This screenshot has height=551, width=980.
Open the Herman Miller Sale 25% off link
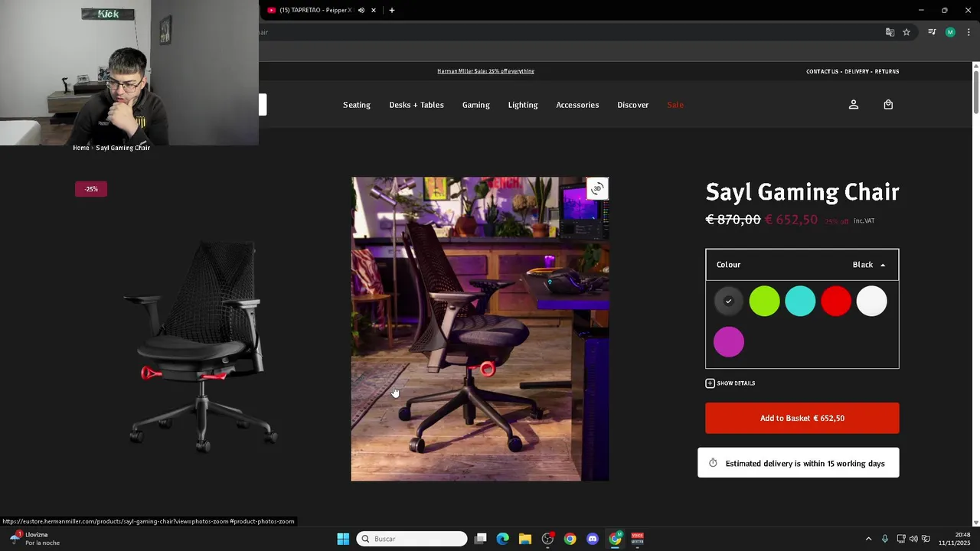(x=485, y=71)
